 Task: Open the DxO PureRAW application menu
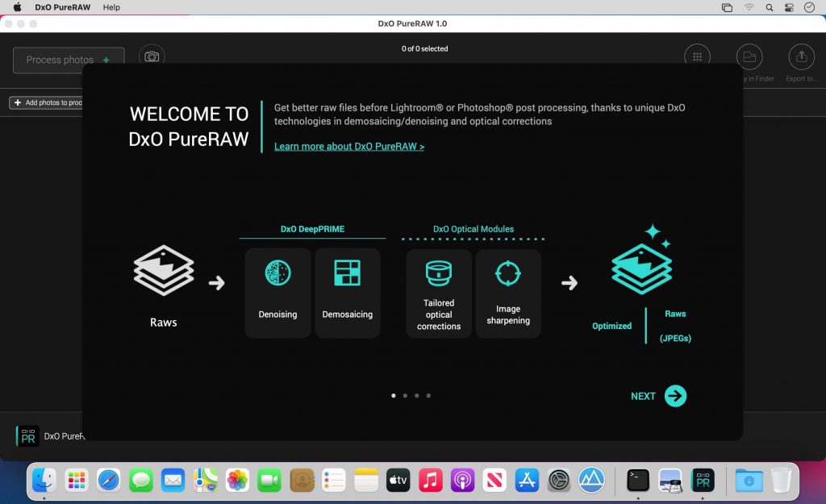tap(63, 7)
